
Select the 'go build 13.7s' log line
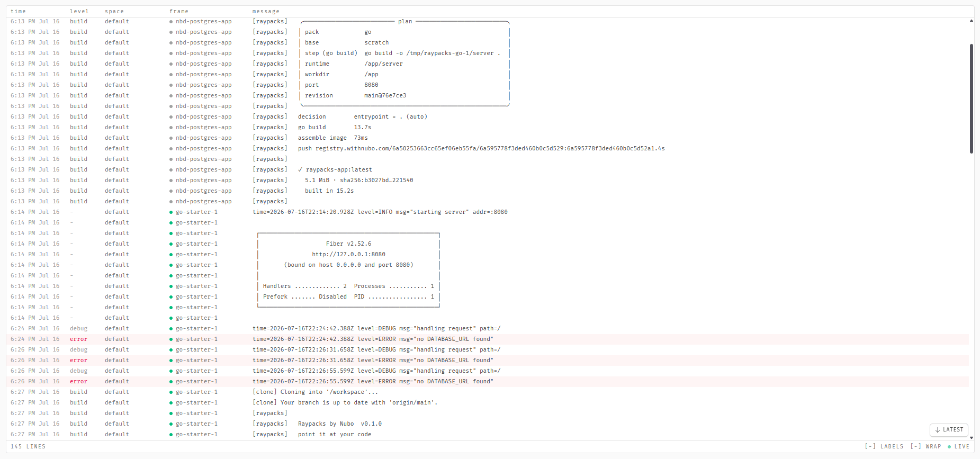point(488,127)
